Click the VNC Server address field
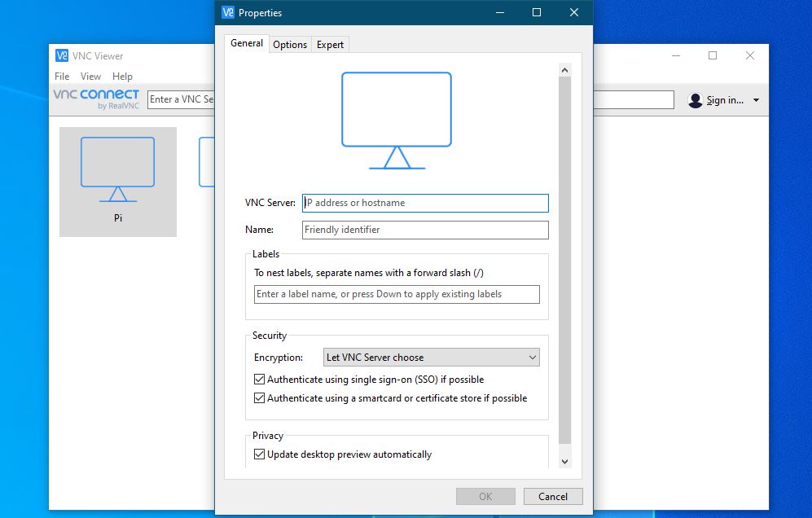This screenshot has width=812, height=518. click(425, 203)
